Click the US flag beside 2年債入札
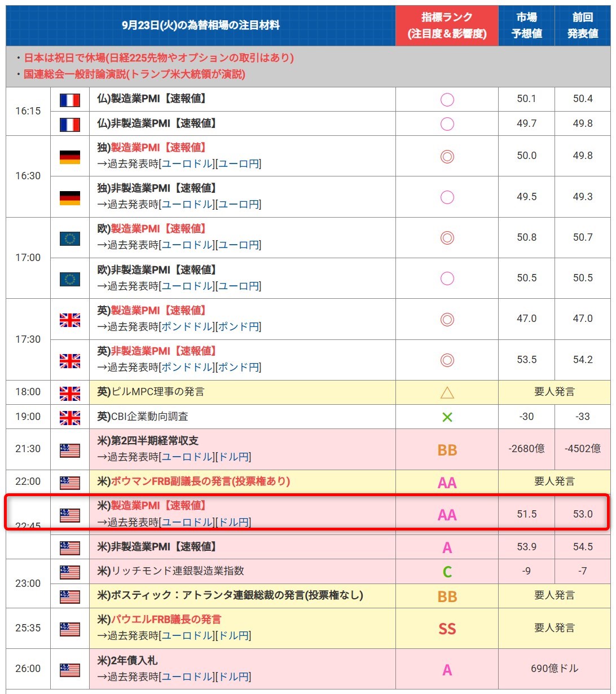Viewport: 616px width, 694px height. 70,670
